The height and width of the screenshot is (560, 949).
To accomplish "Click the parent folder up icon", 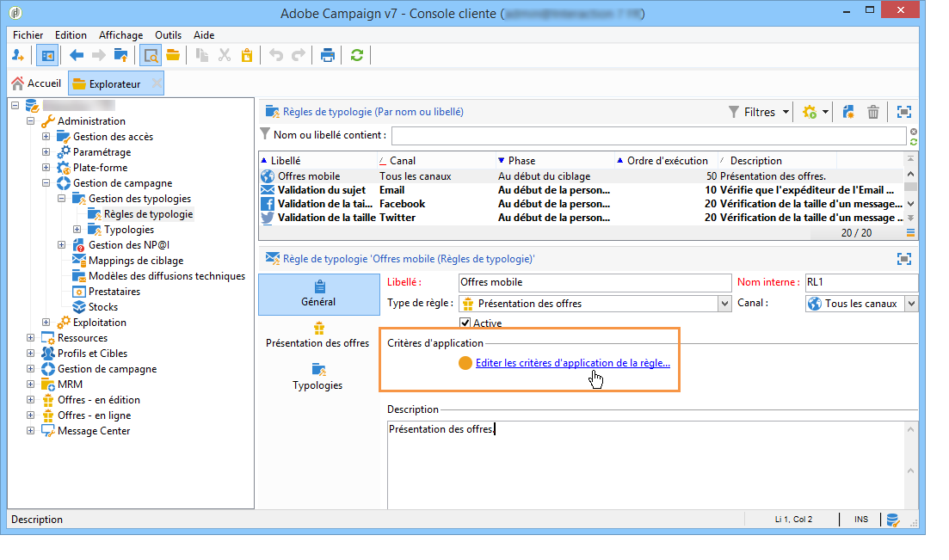I will [121, 56].
